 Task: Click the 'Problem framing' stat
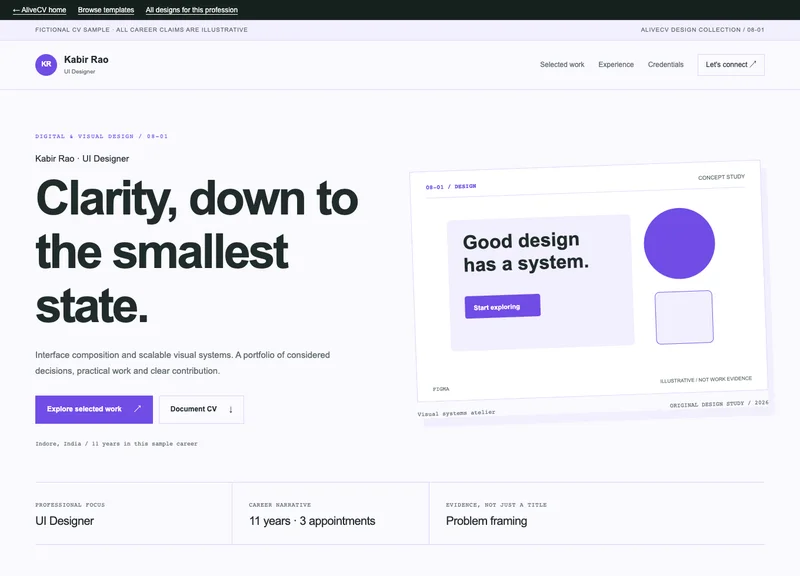click(486, 521)
